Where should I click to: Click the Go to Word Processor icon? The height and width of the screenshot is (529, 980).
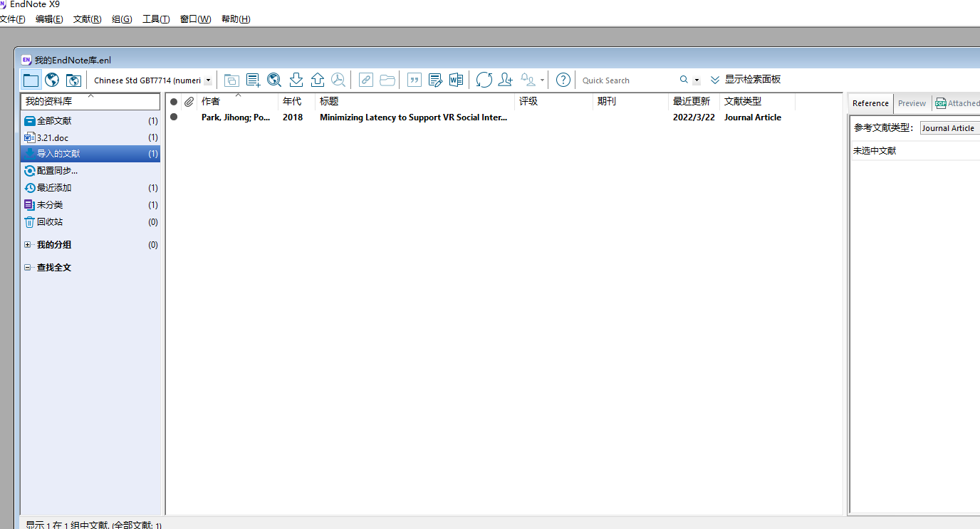(x=456, y=80)
